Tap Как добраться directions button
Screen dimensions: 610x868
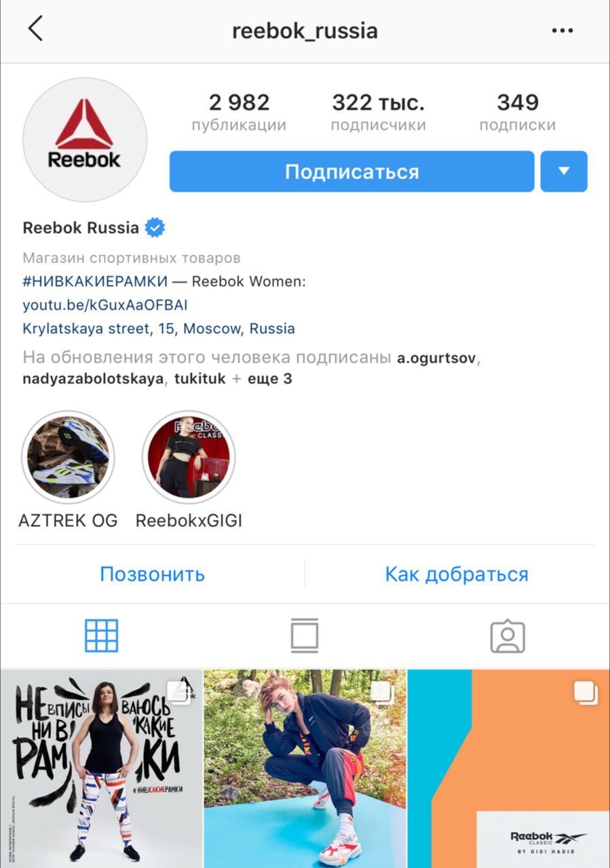pyautogui.click(x=457, y=574)
